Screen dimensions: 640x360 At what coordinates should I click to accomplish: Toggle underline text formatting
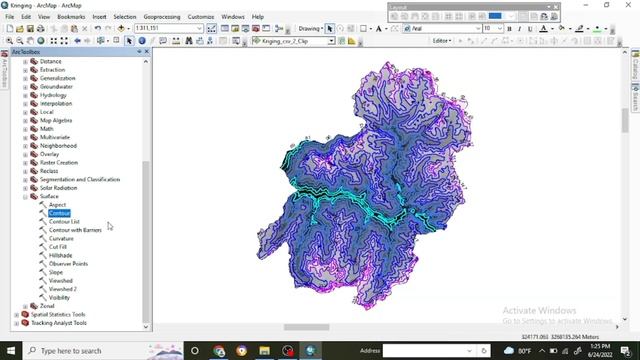(x=530, y=29)
